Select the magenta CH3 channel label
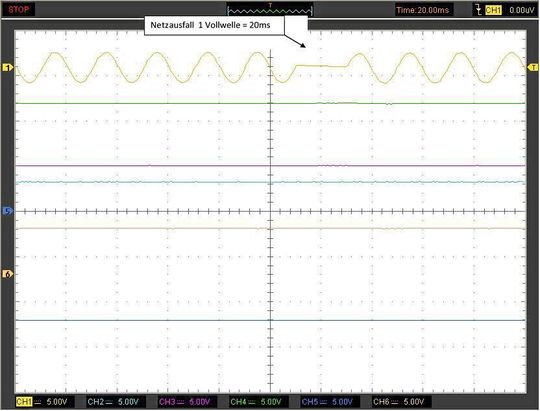Viewport: 540px width, 411px height. point(167,402)
